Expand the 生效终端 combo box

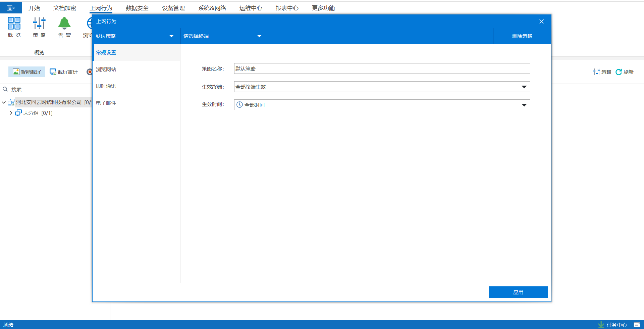pyautogui.click(x=524, y=87)
